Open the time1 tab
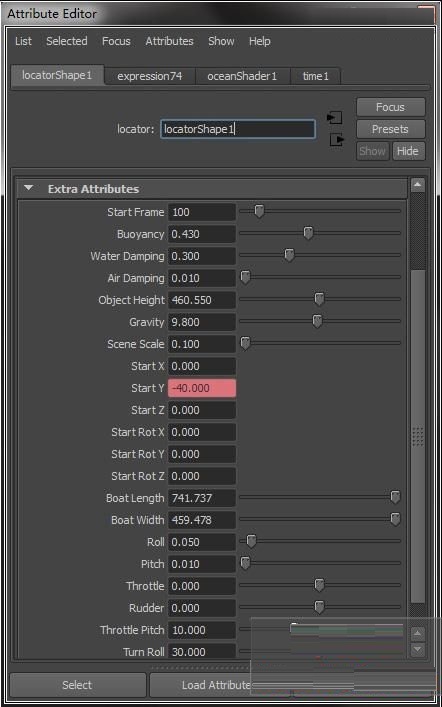The width and height of the screenshot is (442, 707). (315, 76)
